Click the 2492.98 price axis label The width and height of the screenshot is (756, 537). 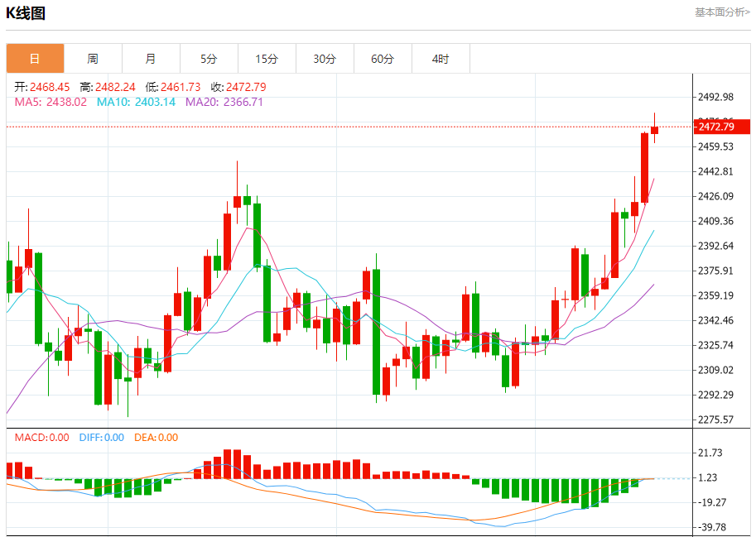pyautogui.click(x=716, y=98)
